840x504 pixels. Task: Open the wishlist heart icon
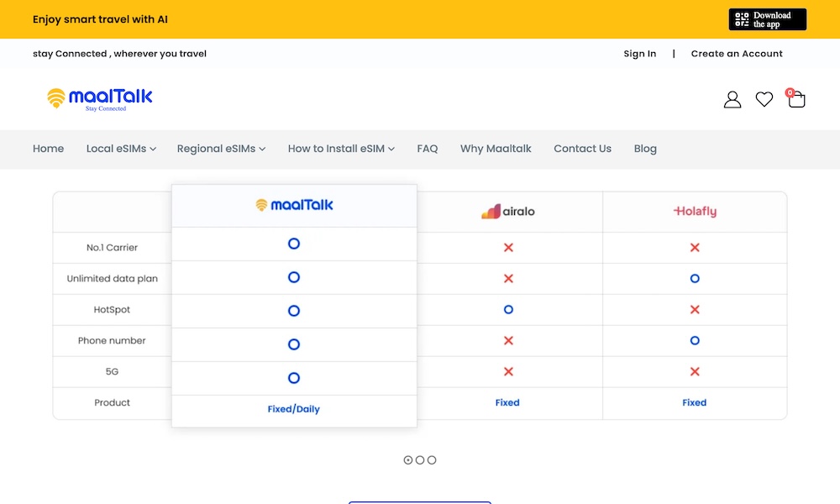pos(764,100)
